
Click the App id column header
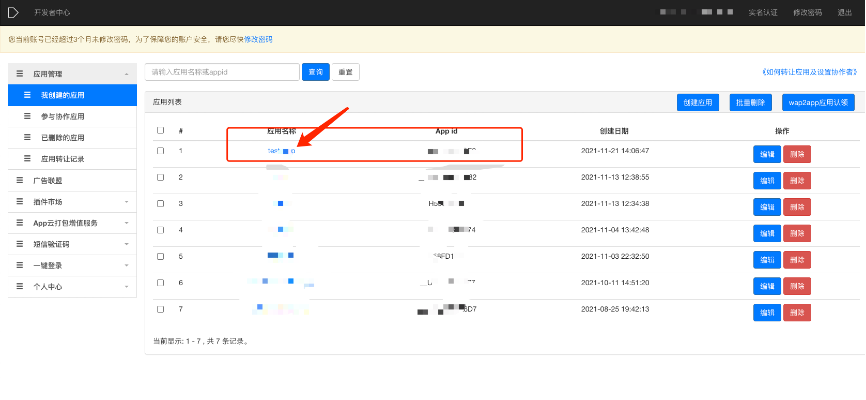pos(446,131)
